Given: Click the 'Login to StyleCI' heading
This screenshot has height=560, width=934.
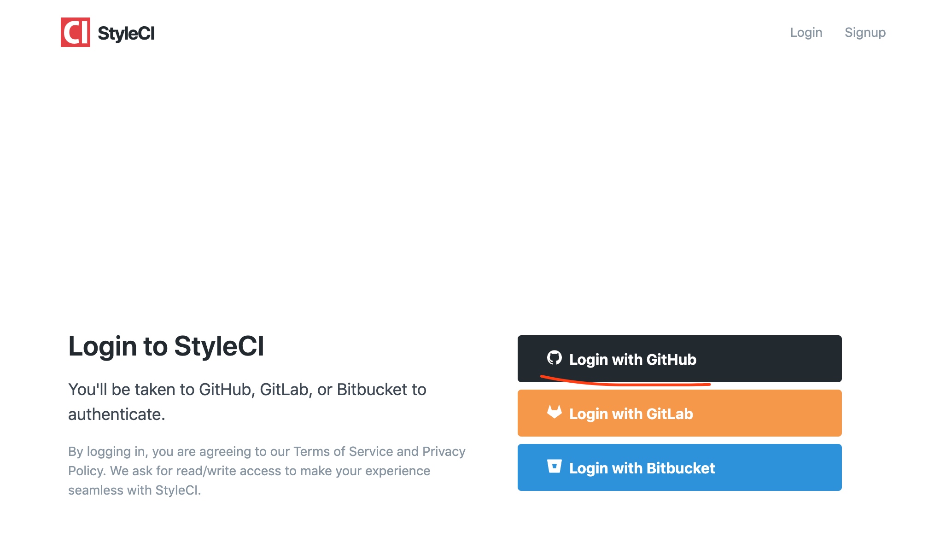Looking at the screenshot, I should [166, 346].
